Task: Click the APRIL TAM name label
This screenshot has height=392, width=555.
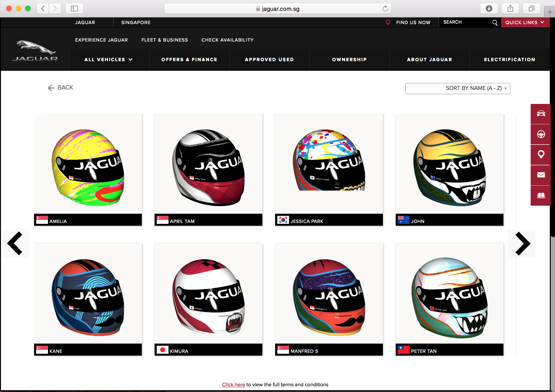Action: (182, 221)
